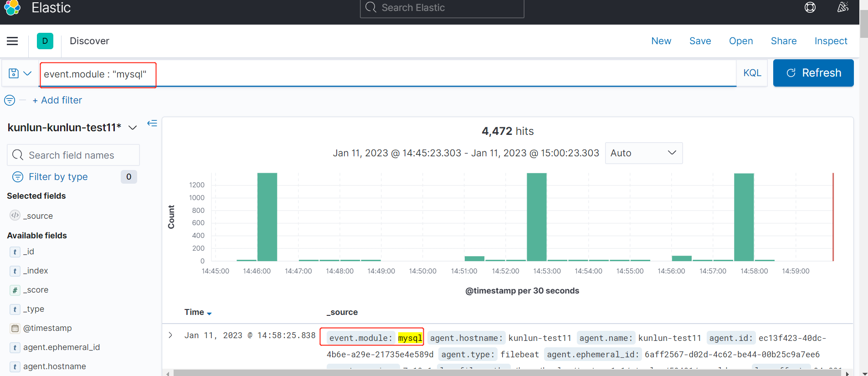
Task: Click the _index field type icon
Action: click(15, 271)
